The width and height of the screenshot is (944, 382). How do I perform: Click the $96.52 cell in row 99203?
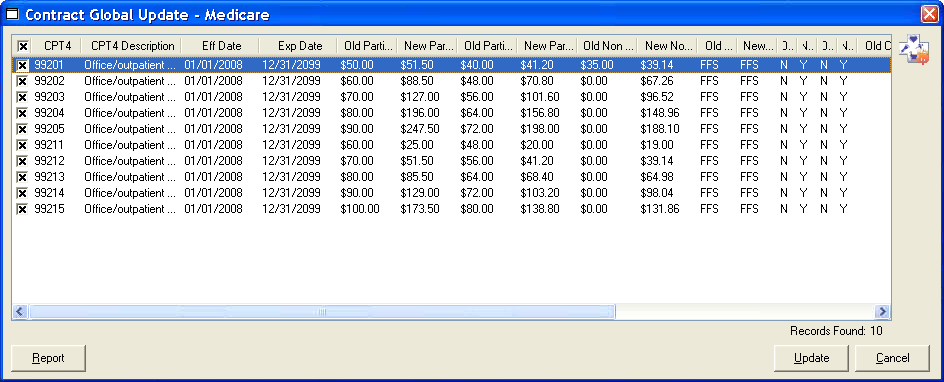point(657,97)
